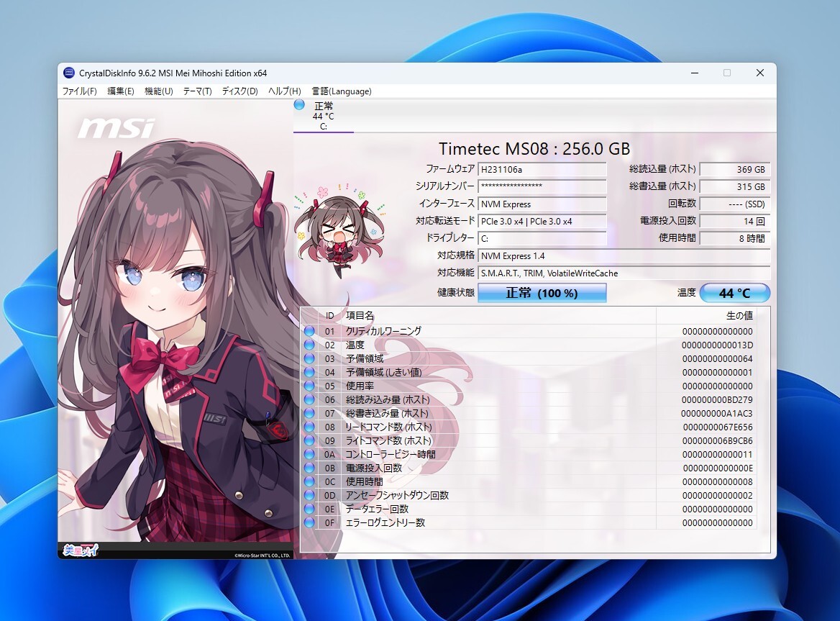
Task: Click the chibi Mei Mihoshi character icon
Action: 340,230
